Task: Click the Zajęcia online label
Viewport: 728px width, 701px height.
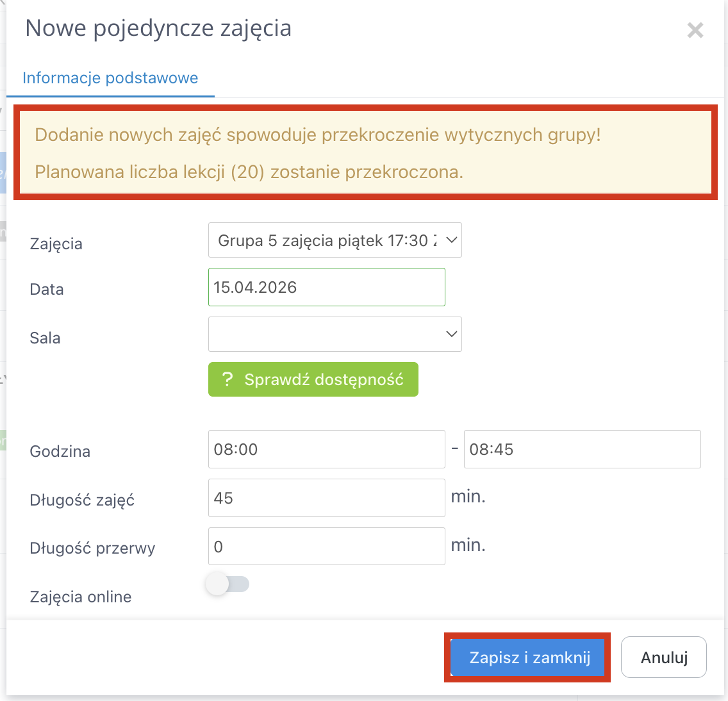Action: [81, 597]
